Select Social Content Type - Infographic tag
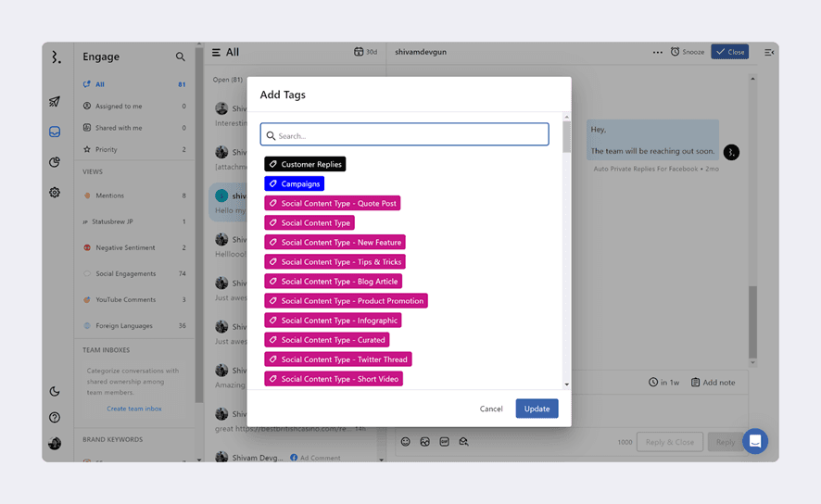 (333, 321)
